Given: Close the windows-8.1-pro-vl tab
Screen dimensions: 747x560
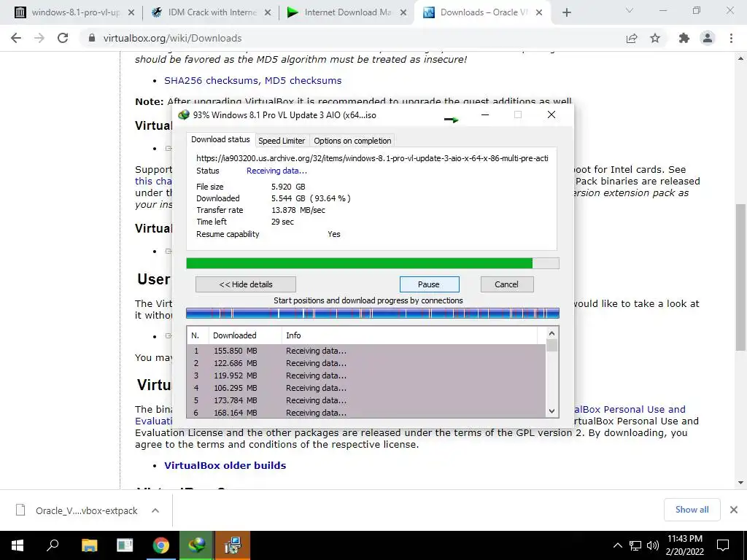Looking at the screenshot, I should pyautogui.click(x=131, y=13).
